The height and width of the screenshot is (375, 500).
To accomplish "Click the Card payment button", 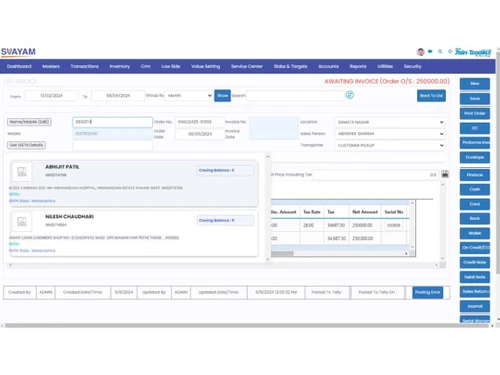I will pos(475,204).
